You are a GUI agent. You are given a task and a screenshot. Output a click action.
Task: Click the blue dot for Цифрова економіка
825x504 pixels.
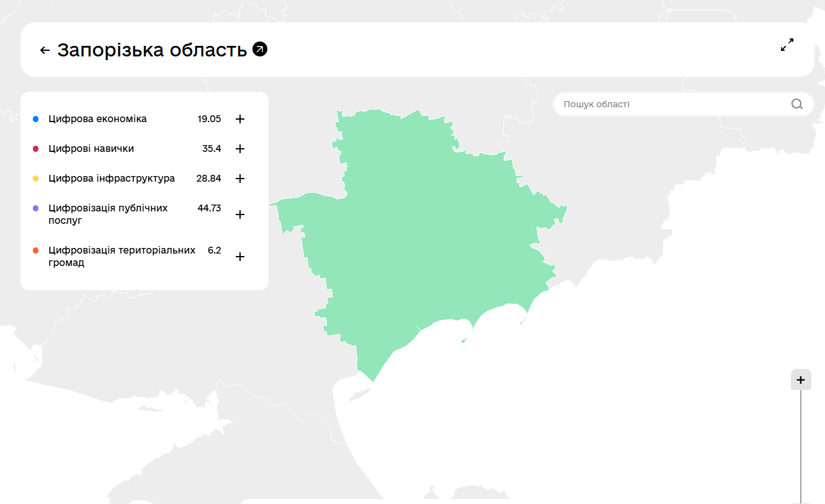point(35,119)
